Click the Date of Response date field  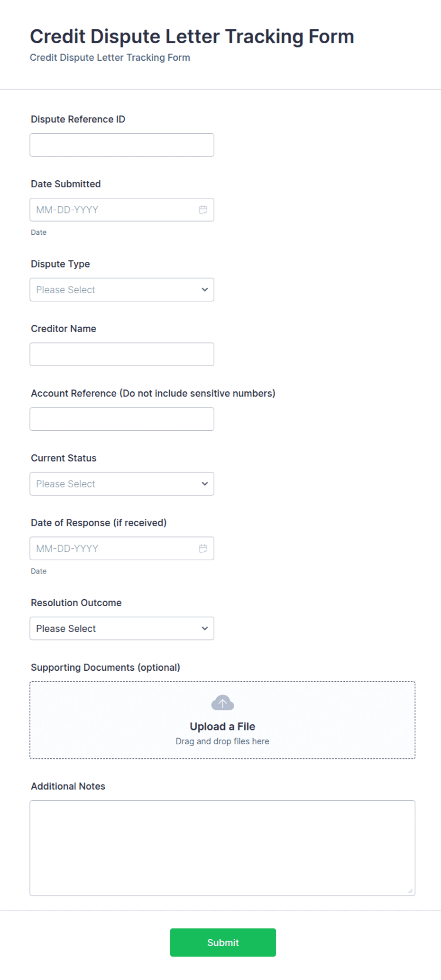tap(114, 548)
